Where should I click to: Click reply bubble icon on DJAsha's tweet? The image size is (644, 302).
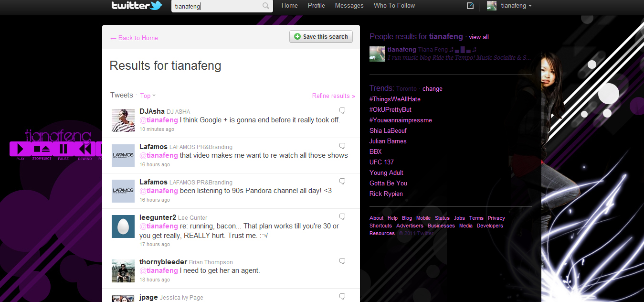point(342,110)
